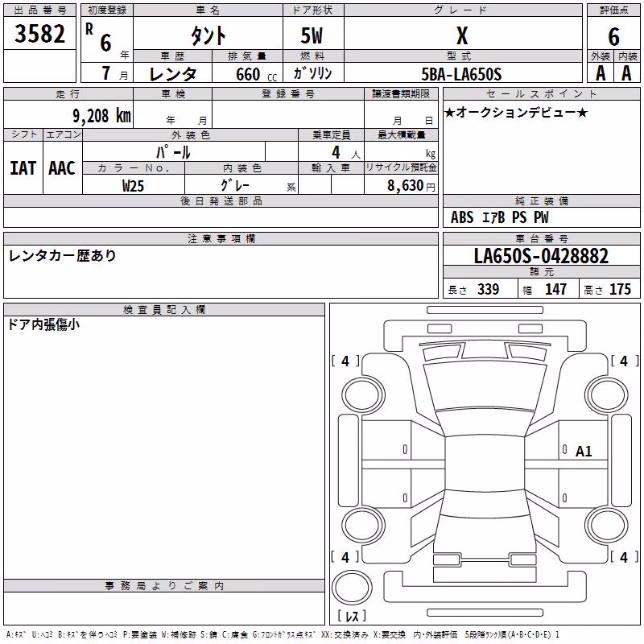Click the front-right wheel on car diagram

[607, 396]
